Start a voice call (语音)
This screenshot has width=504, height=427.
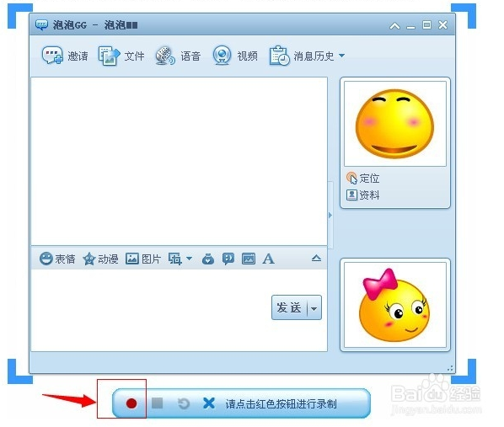coord(178,56)
